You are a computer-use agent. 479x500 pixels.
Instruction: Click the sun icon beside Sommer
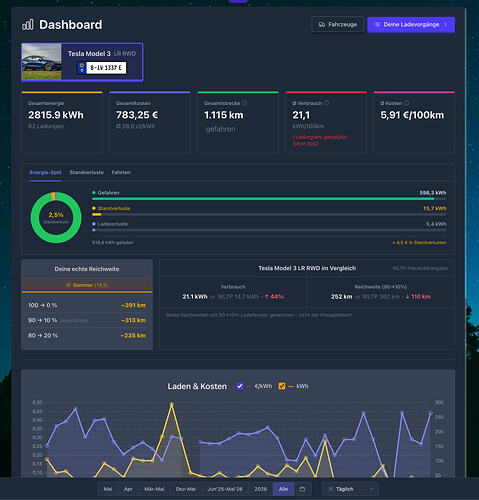point(68,285)
